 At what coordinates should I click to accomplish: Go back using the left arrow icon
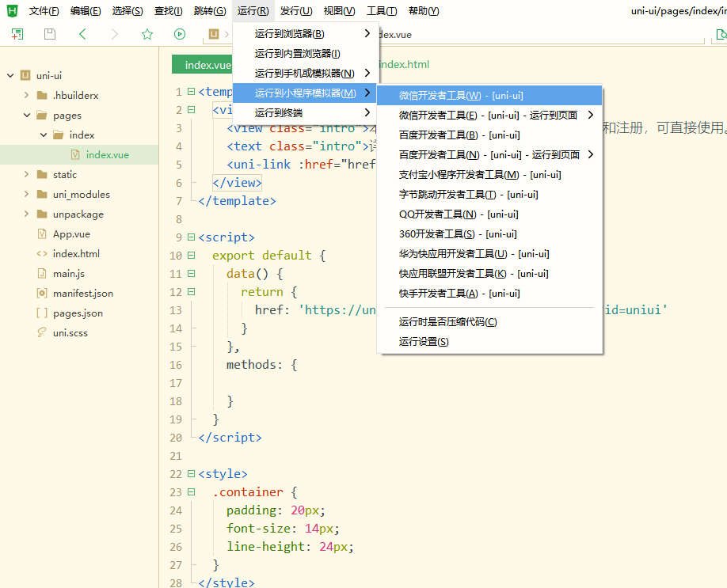coord(82,34)
